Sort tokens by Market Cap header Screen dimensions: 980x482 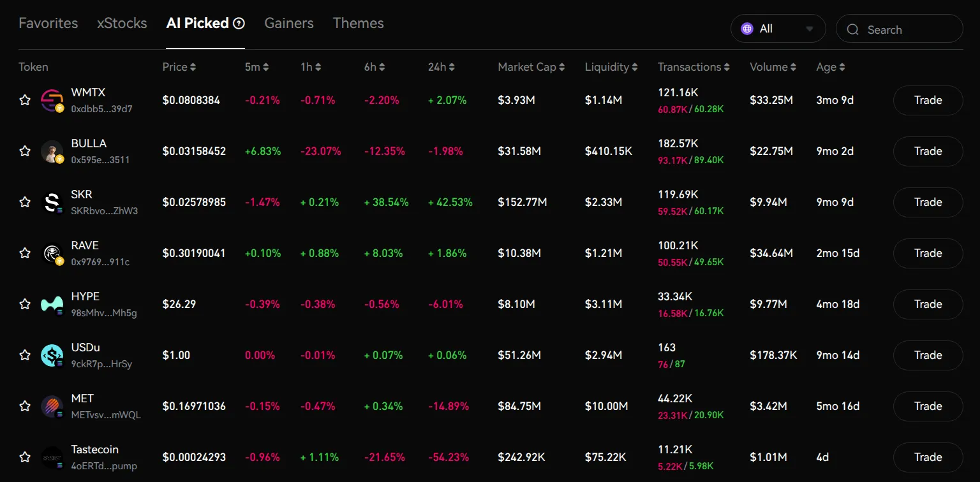(531, 67)
